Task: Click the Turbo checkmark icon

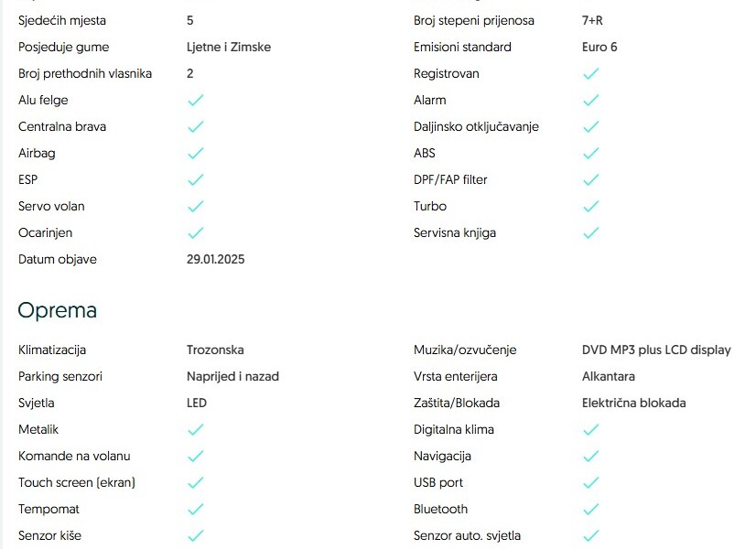Action: [591, 206]
